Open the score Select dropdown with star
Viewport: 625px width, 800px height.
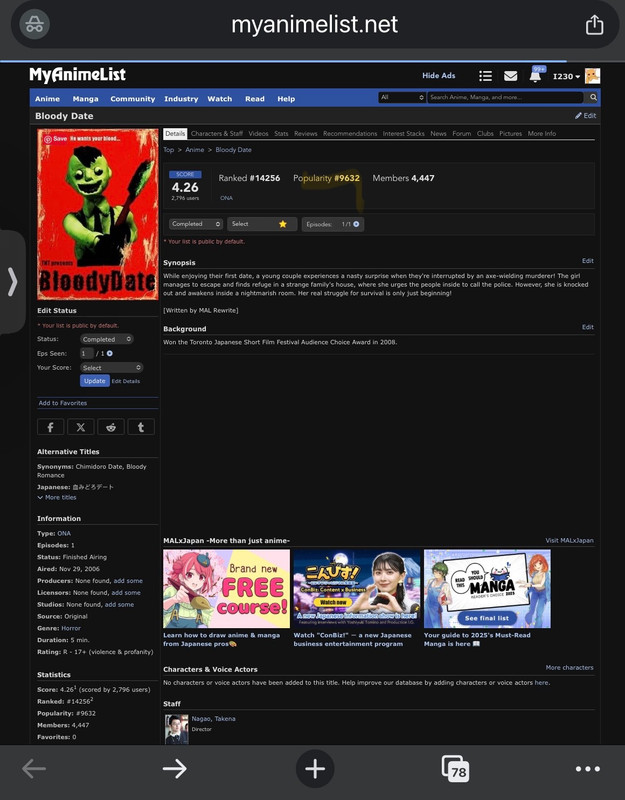pyautogui.click(x=262, y=224)
